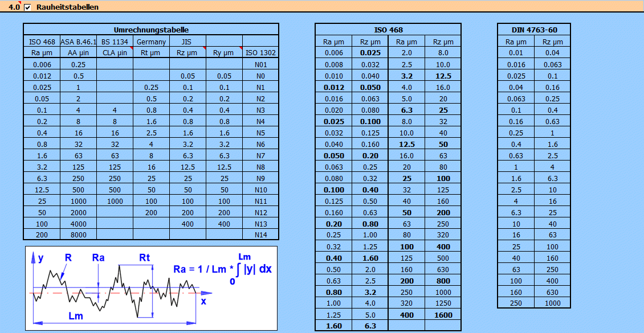Click the Ry µm unit cell
The image size is (644, 333).
point(224,53)
